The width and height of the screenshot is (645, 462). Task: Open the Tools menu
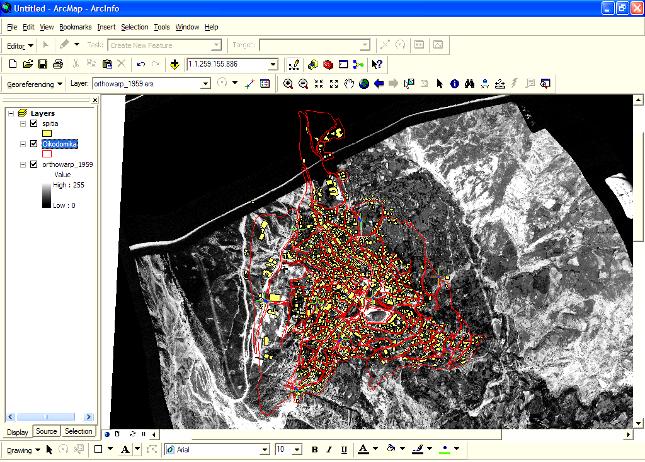162,27
